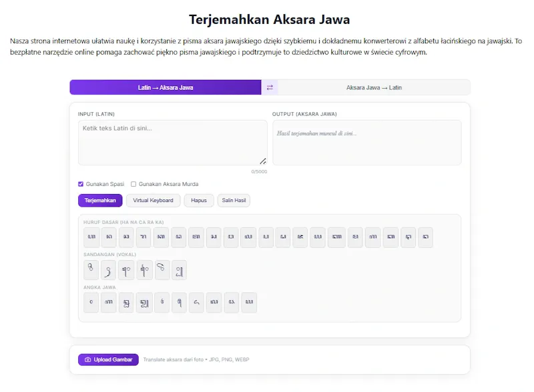
Task: Focus the Latin input text area
Action: pyautogui.click(x=173, y=143)
